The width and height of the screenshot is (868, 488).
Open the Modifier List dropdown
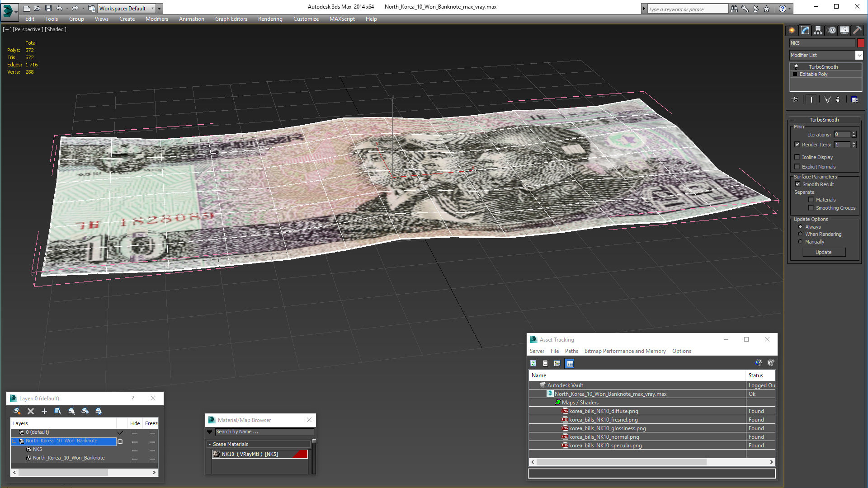(859, 55)
